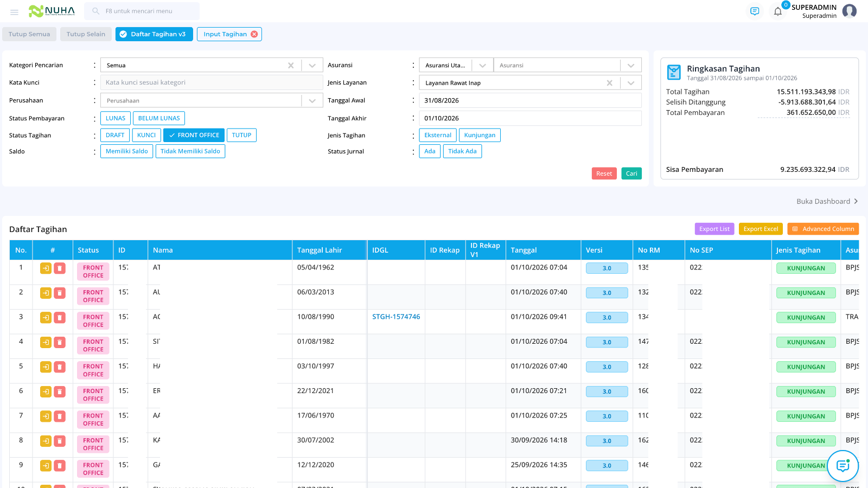Viewport: 868px width, 488px height.
Task: Close the Input Tagihan tab
Action: click(x=254, y=34)
